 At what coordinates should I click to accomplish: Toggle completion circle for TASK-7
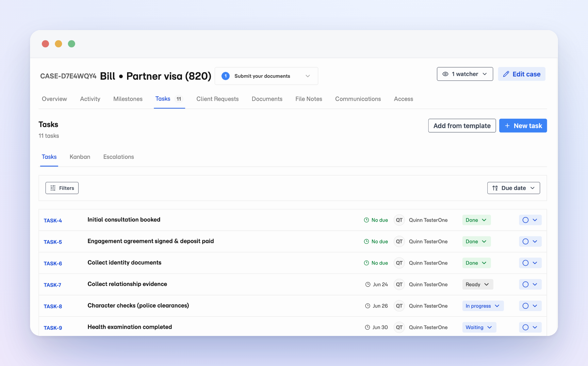click(x=526, y=285)
